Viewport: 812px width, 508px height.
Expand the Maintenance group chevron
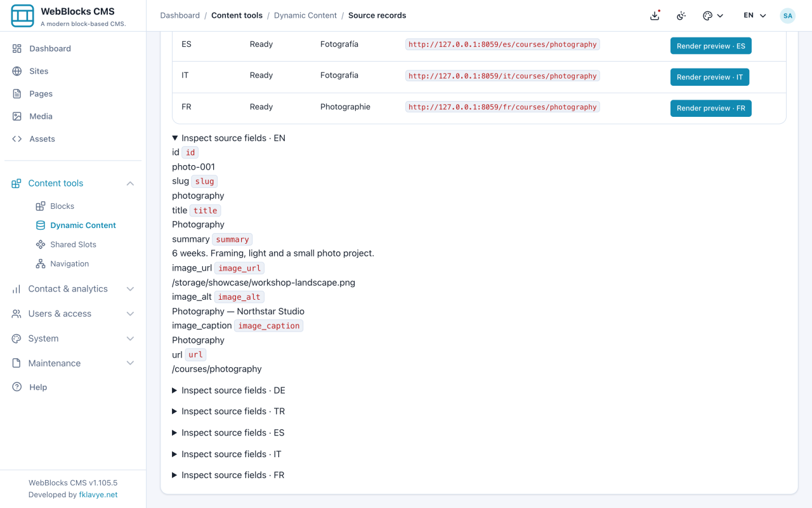pos(130,363)
